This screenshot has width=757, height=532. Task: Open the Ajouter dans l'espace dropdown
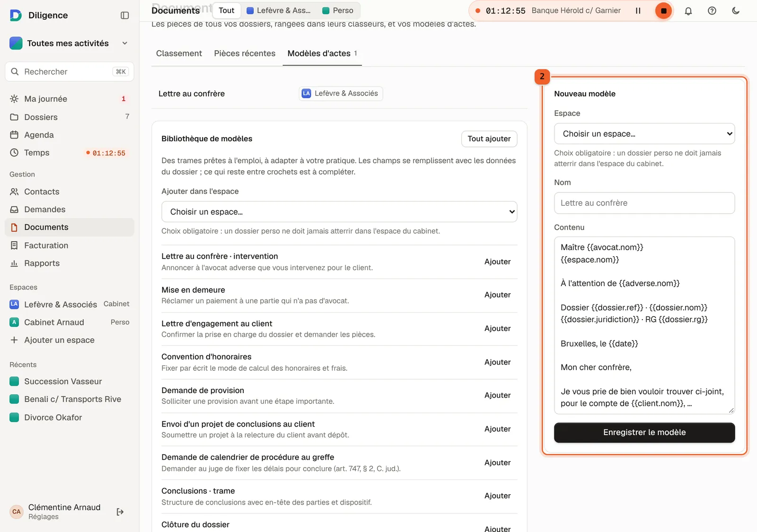(x=339, y=212)
